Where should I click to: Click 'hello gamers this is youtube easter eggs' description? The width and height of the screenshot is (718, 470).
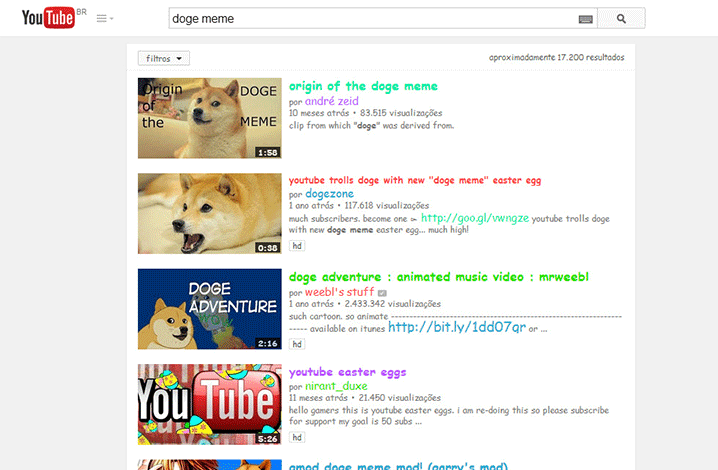point(449,416)
